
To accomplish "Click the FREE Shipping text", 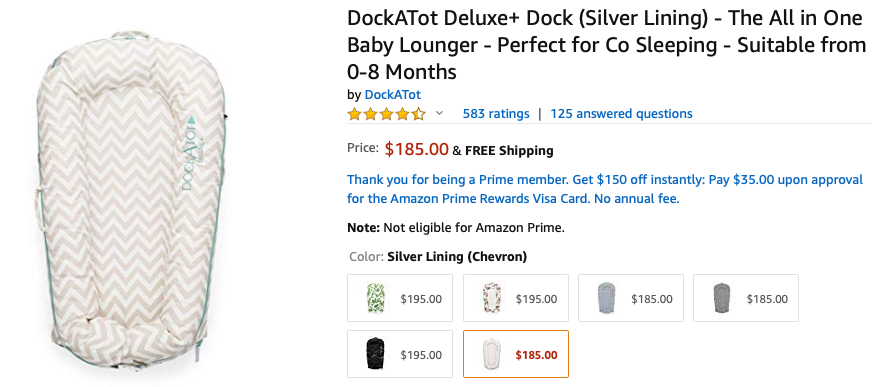I will click(x=509, y=150).
